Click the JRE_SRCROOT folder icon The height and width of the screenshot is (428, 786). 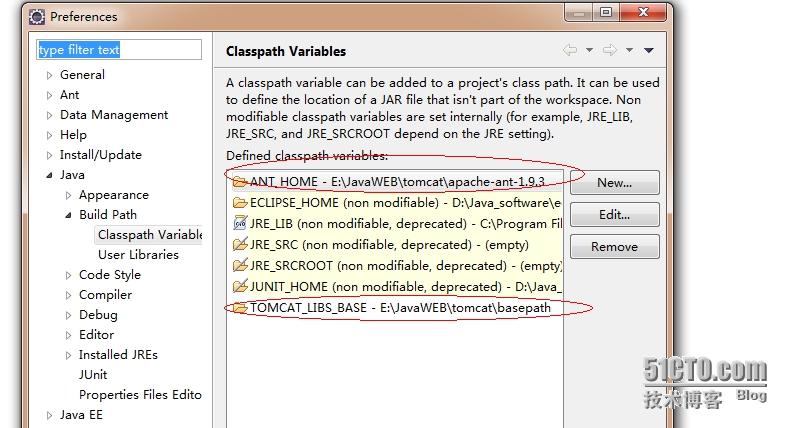(240, 266)
